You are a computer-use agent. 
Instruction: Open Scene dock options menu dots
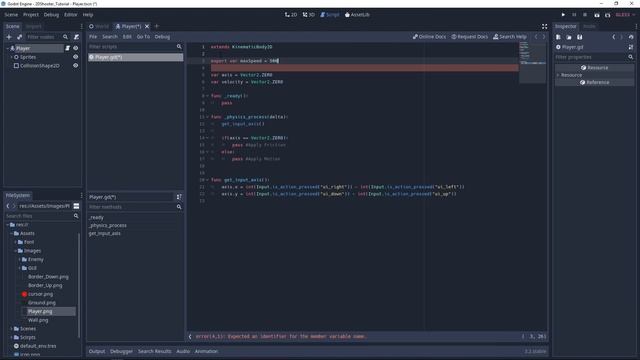pyautogui.click(x=81, y=27)
